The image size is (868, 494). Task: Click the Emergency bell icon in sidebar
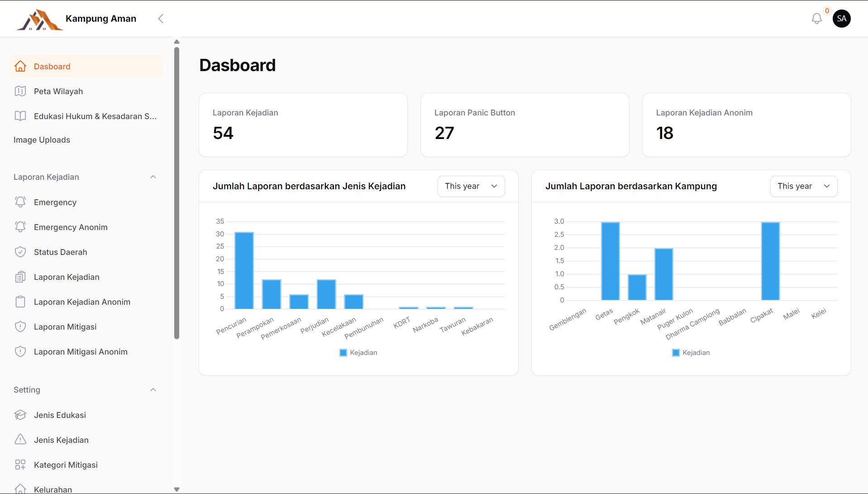pyautogui.click(x=20, y=202)
